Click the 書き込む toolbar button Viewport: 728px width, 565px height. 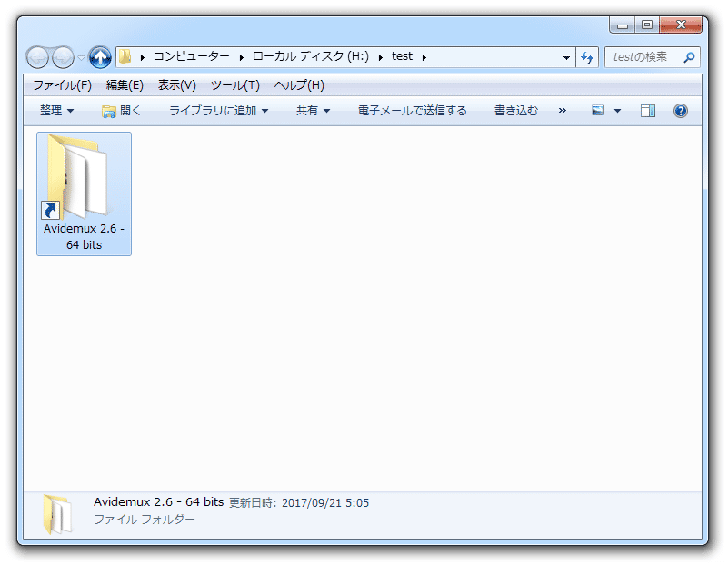point(516,111)
